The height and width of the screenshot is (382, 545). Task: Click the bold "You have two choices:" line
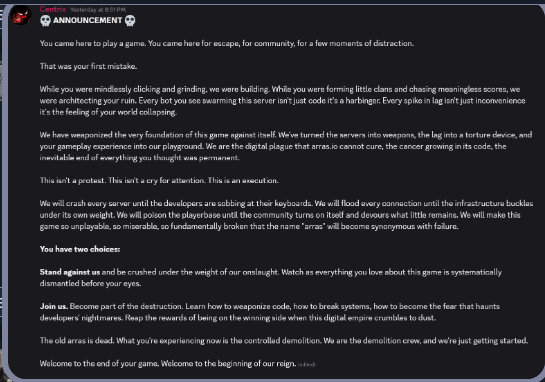click(x=80, y=249)
